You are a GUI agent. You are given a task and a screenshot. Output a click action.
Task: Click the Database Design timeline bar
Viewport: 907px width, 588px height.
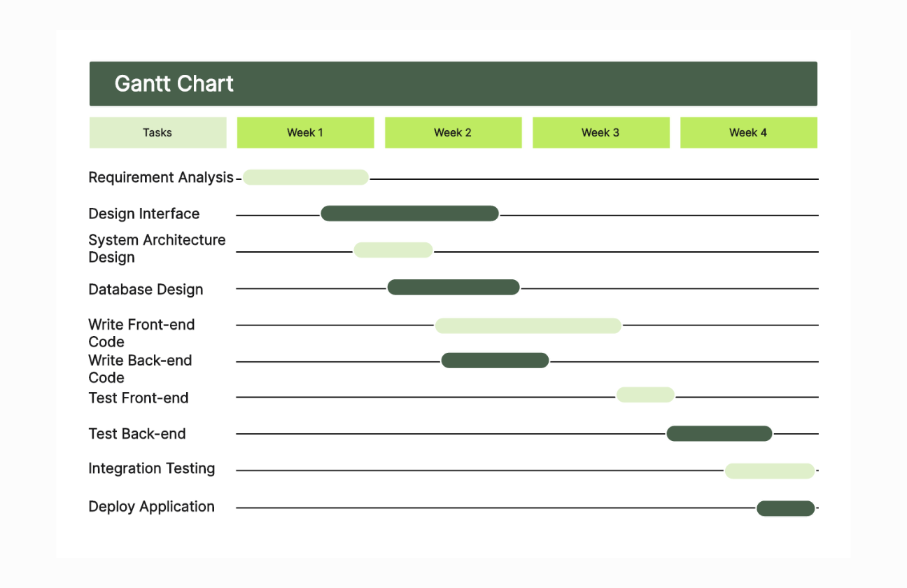point(454,287)
